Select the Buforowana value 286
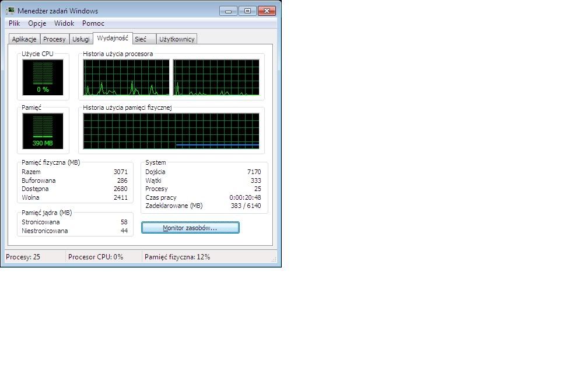 click(123, 180)
